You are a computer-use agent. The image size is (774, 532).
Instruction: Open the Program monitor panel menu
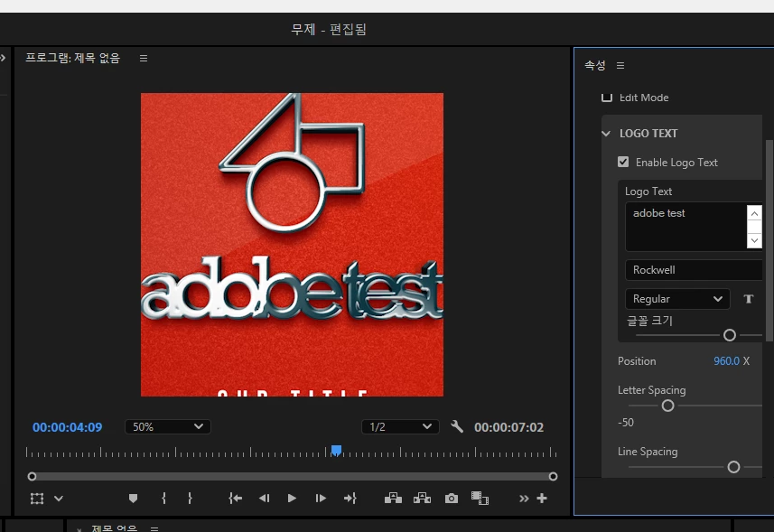click(144, 58)
